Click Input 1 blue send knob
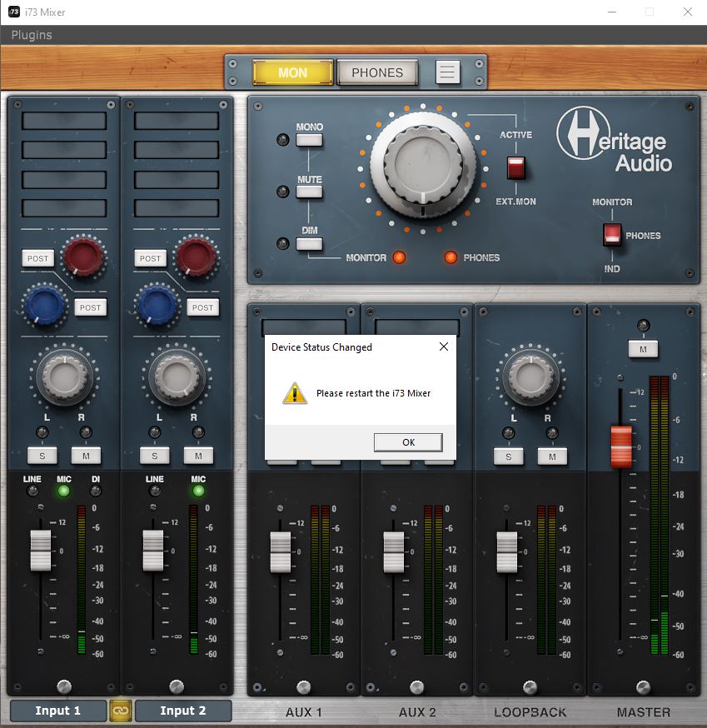The height and width of the screenshot is (728, 707). pos(44,305)
